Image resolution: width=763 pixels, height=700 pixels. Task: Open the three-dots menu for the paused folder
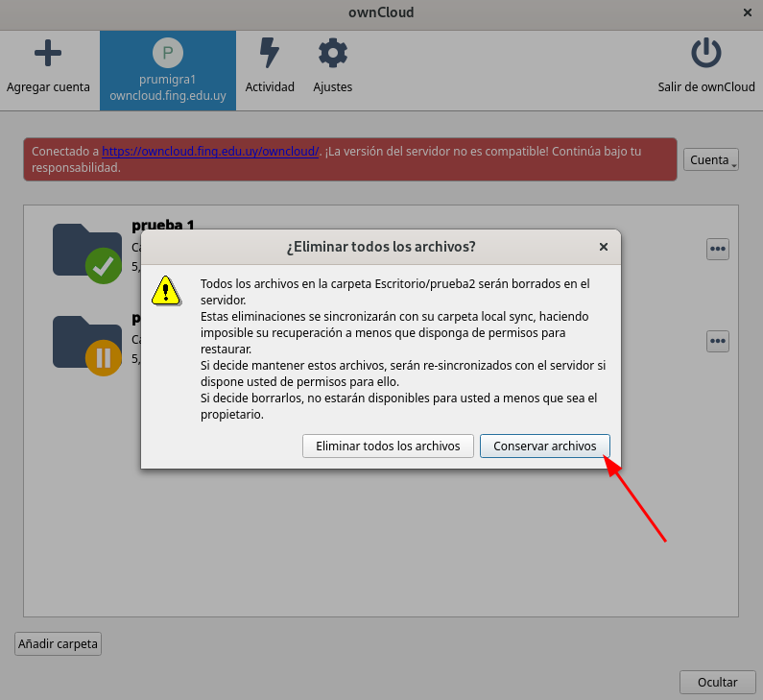pyautogui.click(x=718, y=341)
